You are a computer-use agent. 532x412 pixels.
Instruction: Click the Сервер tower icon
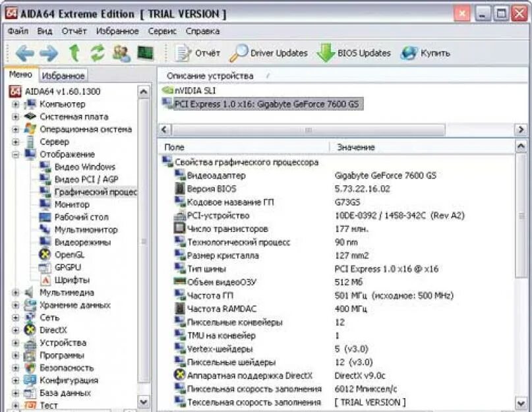[30, 142]
